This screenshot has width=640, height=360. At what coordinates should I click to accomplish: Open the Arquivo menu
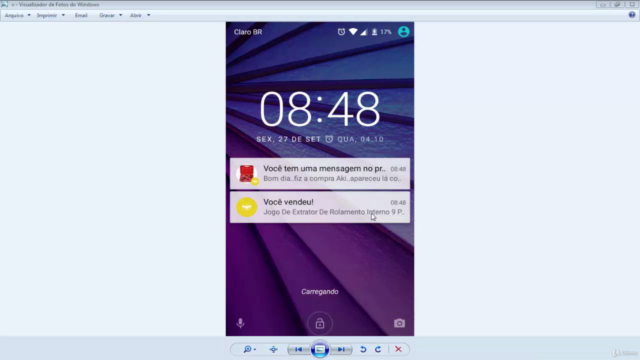tap(14, 15)
